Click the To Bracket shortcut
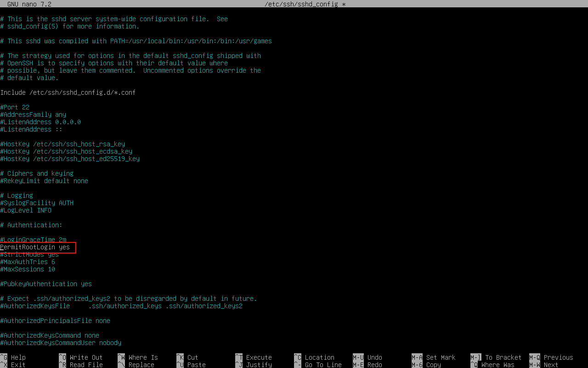The width and height of the screenshot is (588, 368). pyautogui.click(x=503, y=357)
